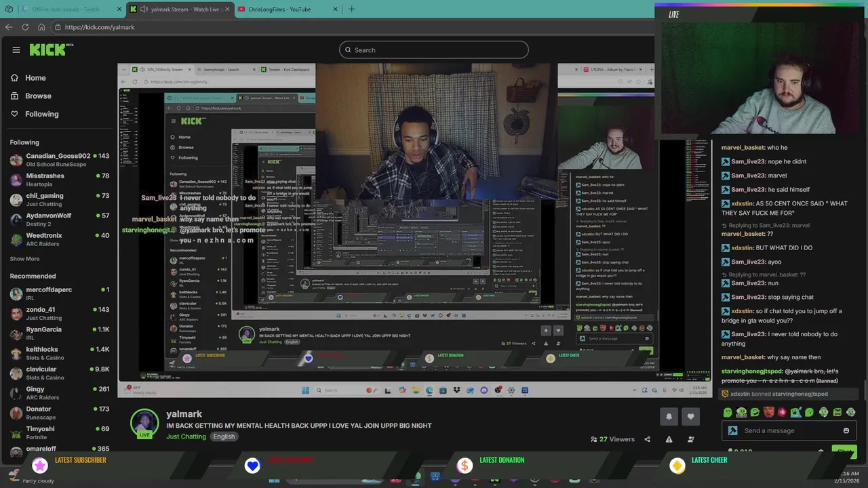Open the Kick hamburger sidebar menu

pos(16,49)
